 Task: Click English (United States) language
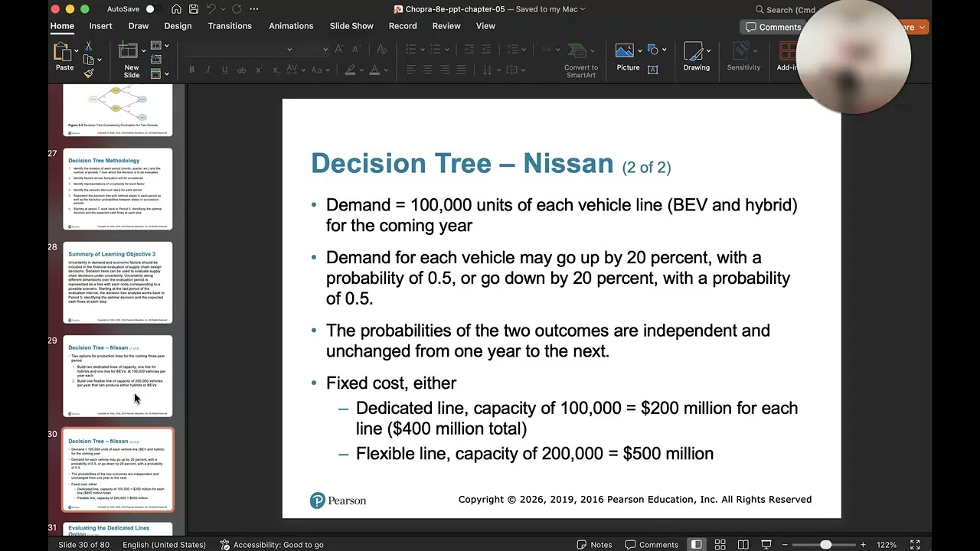164,545
